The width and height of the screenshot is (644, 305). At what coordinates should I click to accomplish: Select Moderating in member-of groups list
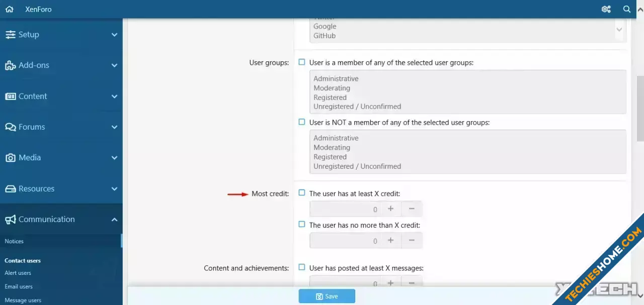(x=332, y=88)
